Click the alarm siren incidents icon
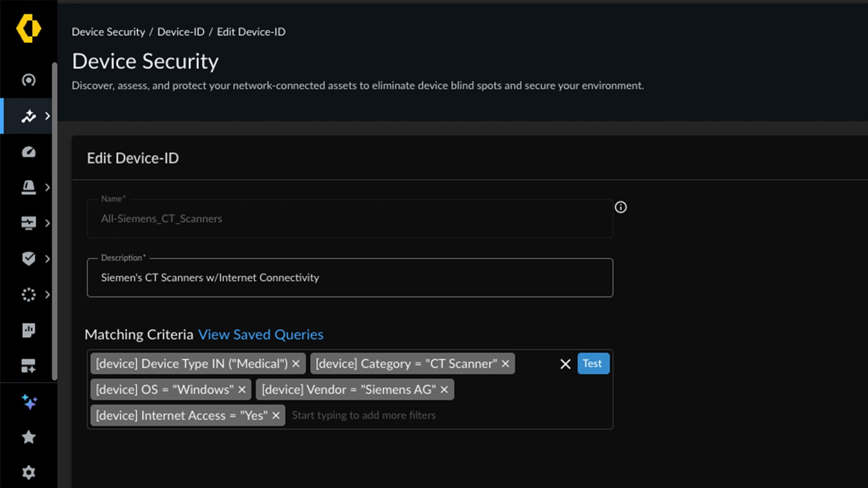The height and width of the screenshot is (488, 868). [x=28, y=187]
